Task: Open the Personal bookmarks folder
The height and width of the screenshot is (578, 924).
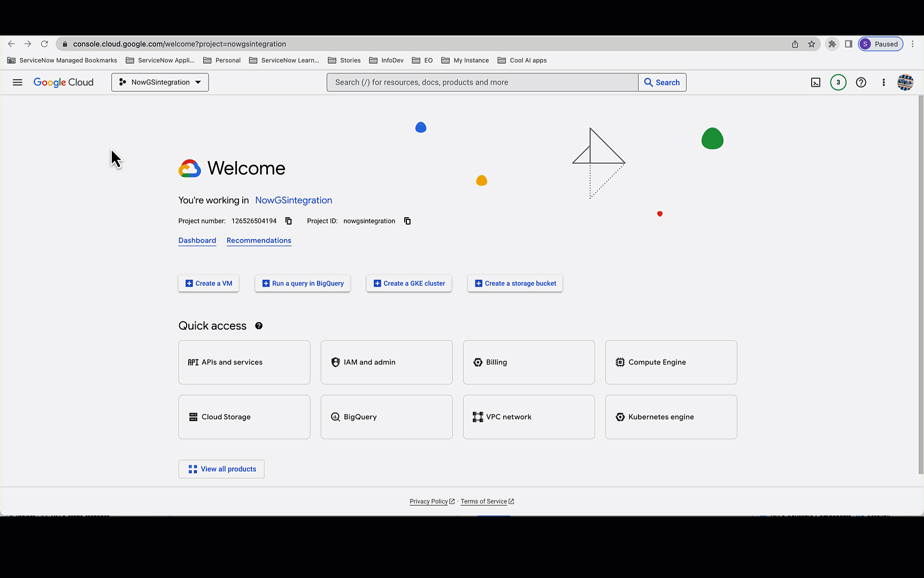Action: click(222, 60)
